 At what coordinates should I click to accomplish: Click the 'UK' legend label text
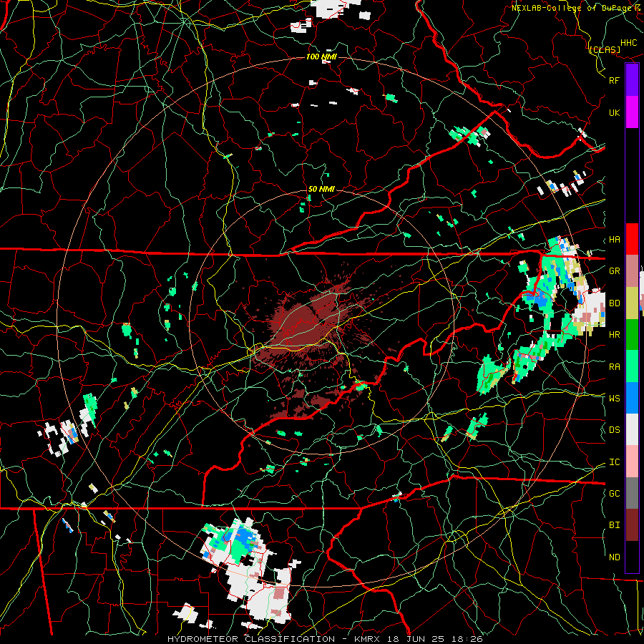(615, 112)
